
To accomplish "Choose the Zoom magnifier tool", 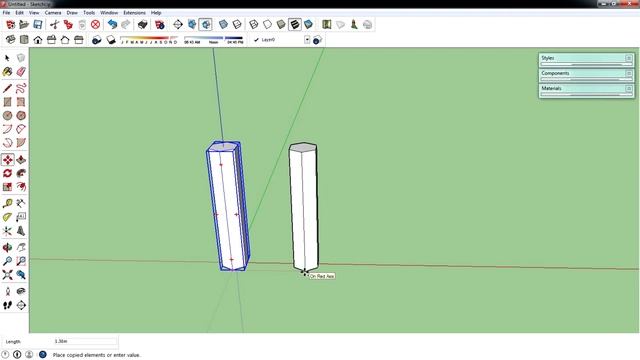I will point(7,261).
